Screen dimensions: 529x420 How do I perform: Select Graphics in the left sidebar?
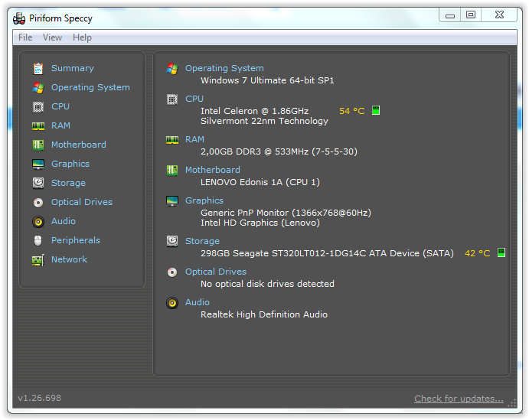pos(70,164)
